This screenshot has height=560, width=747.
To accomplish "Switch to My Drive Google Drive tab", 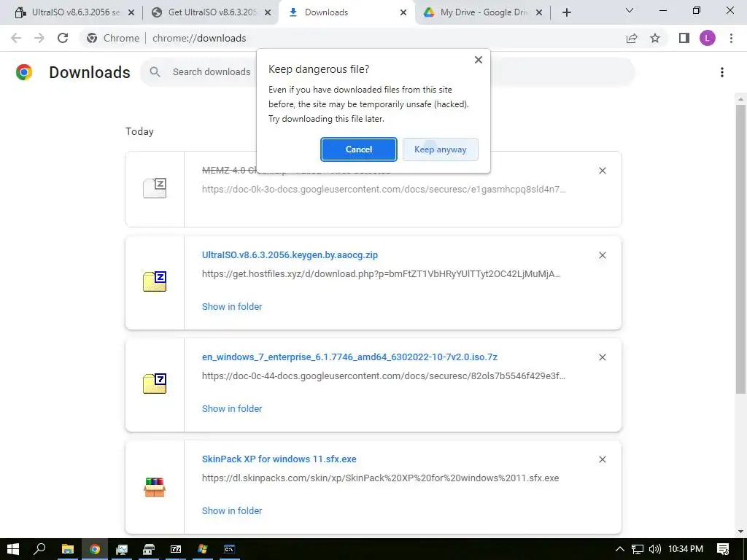I will point(481,12).
